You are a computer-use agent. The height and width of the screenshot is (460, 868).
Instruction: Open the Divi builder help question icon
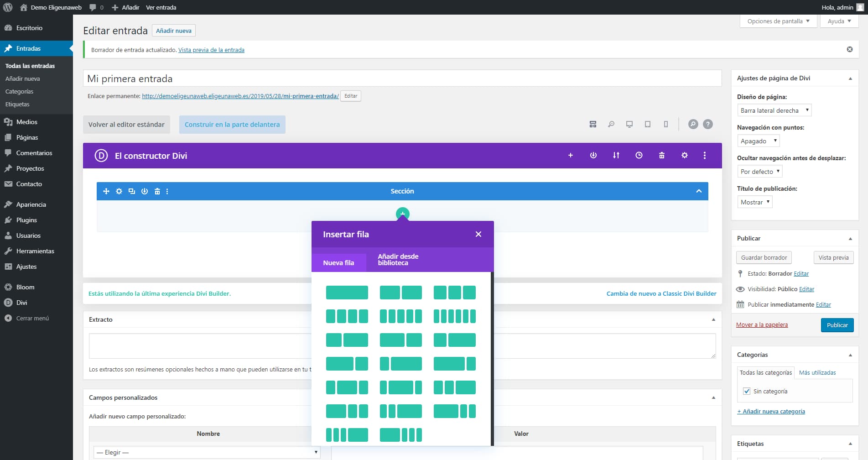pyautogui.click(x=707, y=124)
